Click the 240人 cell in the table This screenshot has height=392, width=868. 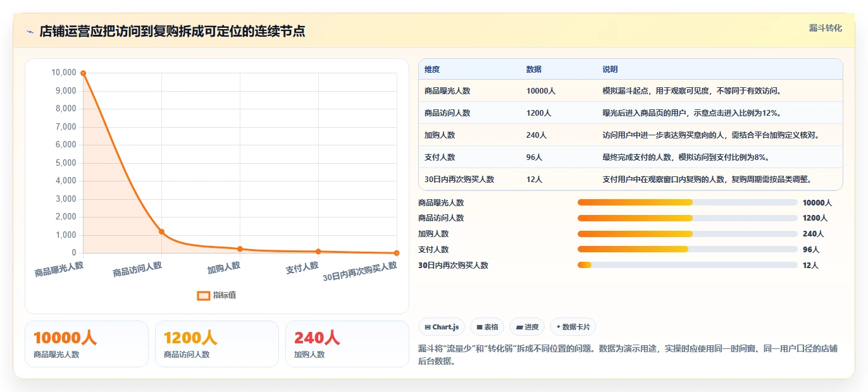(536, 135)
